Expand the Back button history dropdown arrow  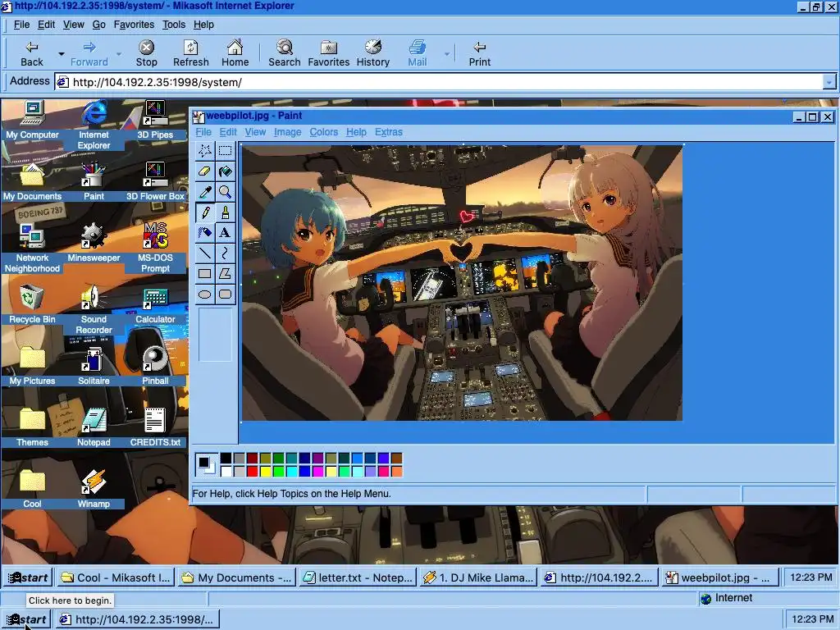61,53
